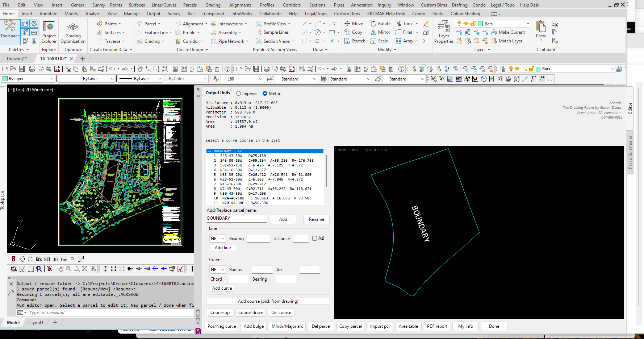Select the Stretch tool
644x339 pixels.
(355, 41)
